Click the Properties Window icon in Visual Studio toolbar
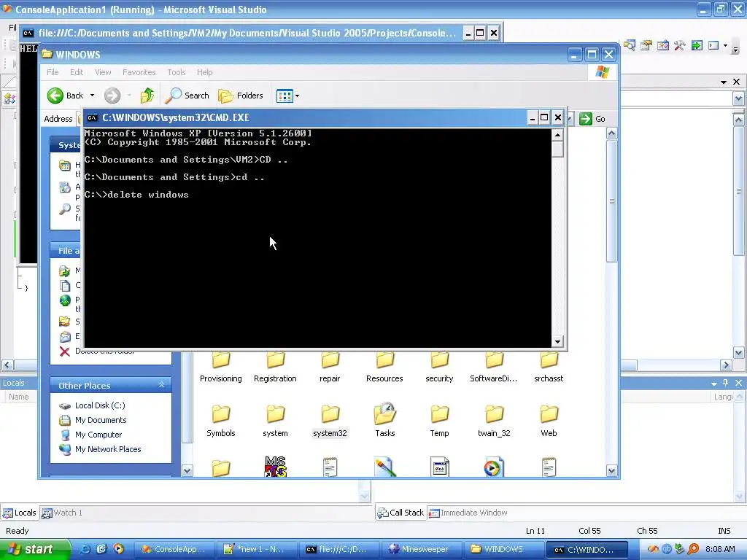The image size is (747, 560). tap(646, 45)
